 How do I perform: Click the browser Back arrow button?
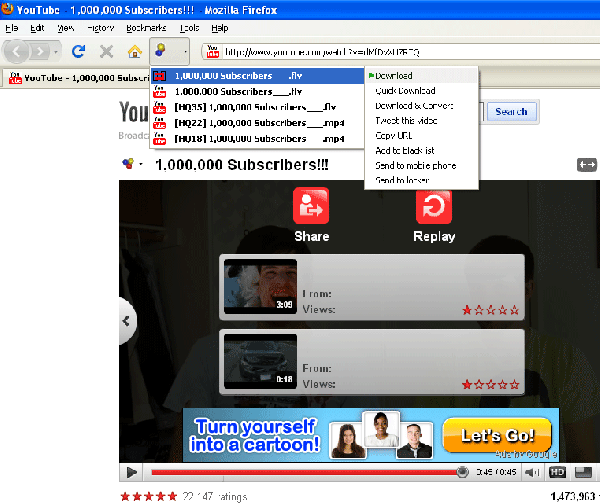tap(16, 51)
